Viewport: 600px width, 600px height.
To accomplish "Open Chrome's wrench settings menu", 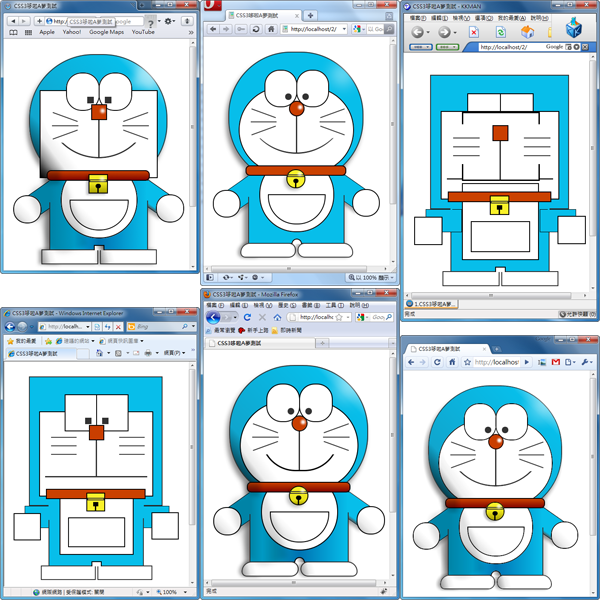I will (587, 362).
